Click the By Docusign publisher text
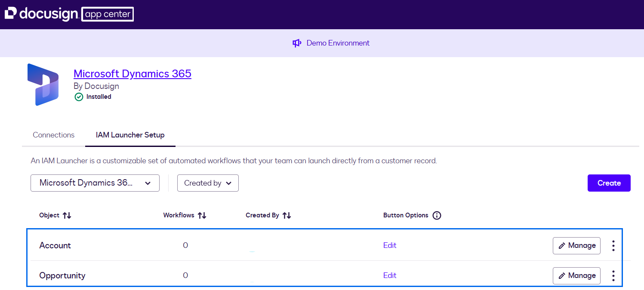This screenshot has height=290, width=644. pos(96,86)
